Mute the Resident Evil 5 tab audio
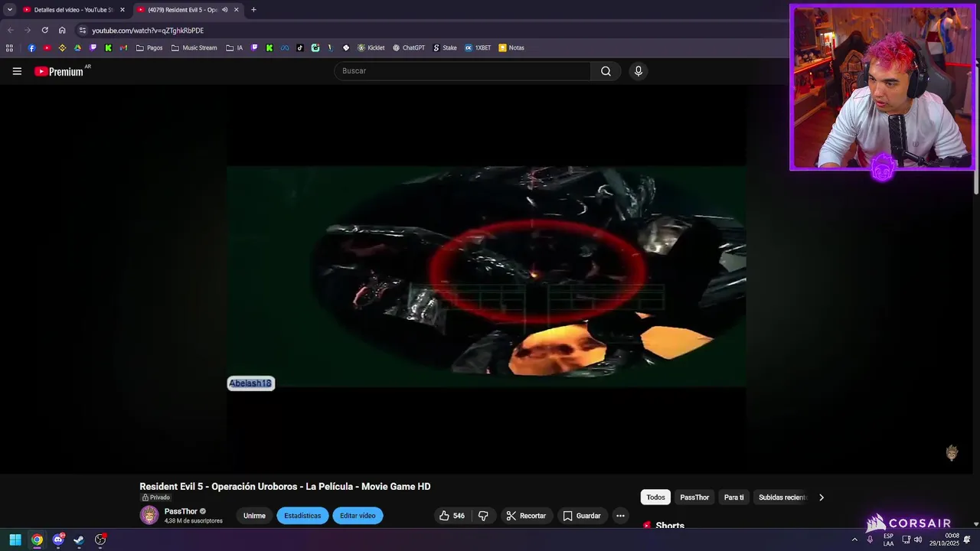The height and width of the screenshot is (551, 980). pyautogui.click(x=224, y=10)
